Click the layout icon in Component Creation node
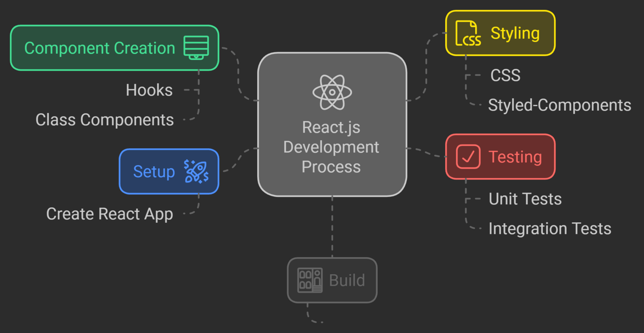The width and height of the screenshot is (644, 333). 196,48
